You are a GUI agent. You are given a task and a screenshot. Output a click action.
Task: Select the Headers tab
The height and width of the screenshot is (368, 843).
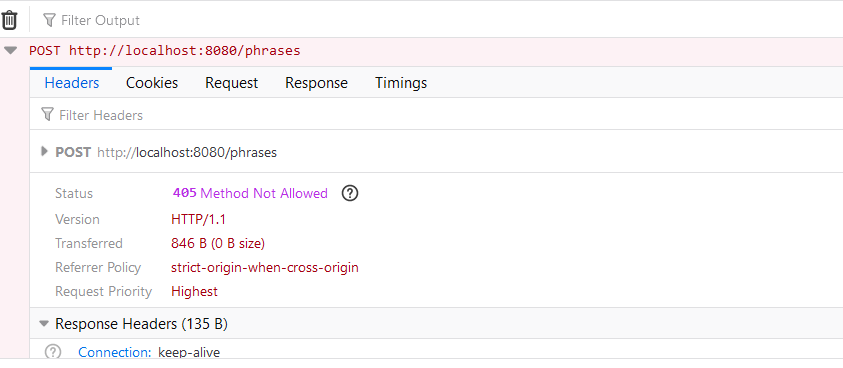click(72, 83)
